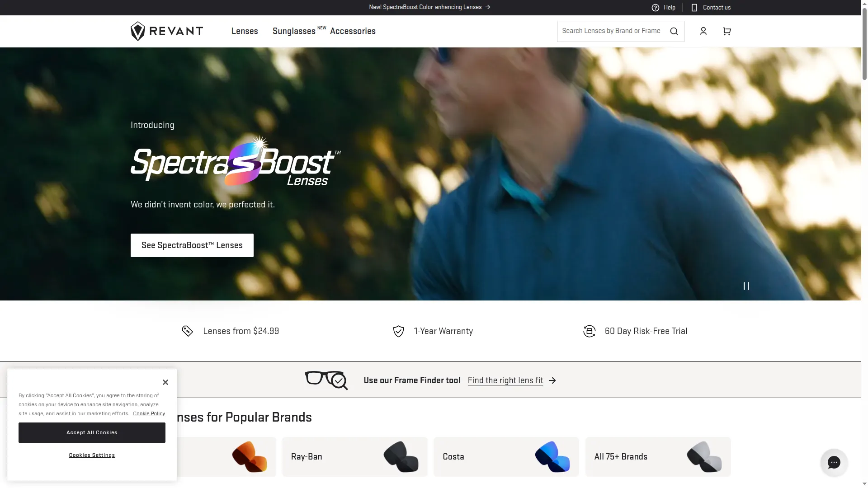Image resolution: width=868 pixels, height=488 pixels.
Task: Click See SpectraBoost Lenses button
Action: click(192, 245)
